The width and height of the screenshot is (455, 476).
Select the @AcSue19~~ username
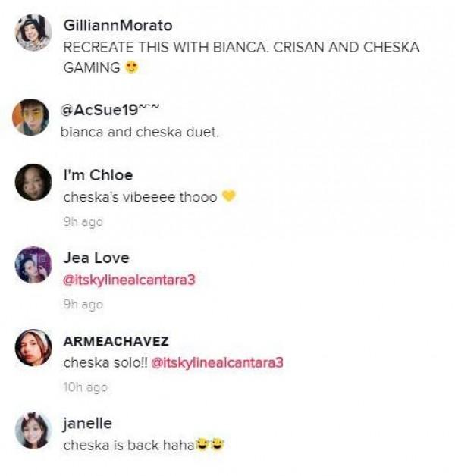[110, 110]
